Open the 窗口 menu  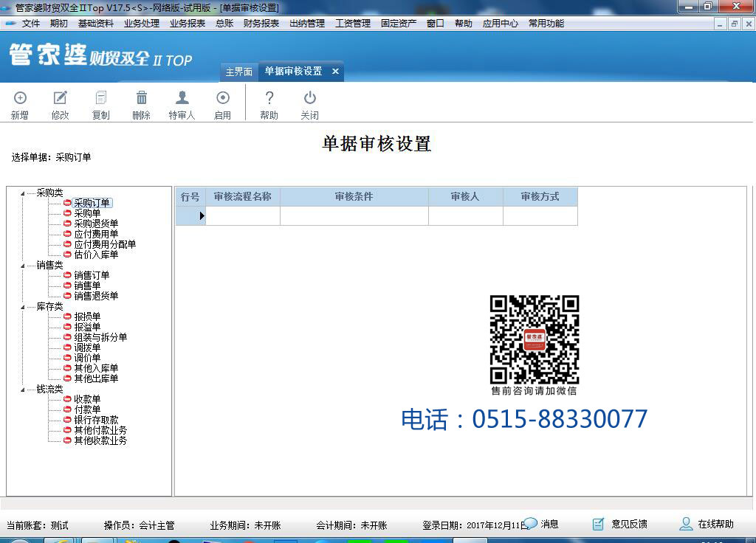click(x=436, y=23)
